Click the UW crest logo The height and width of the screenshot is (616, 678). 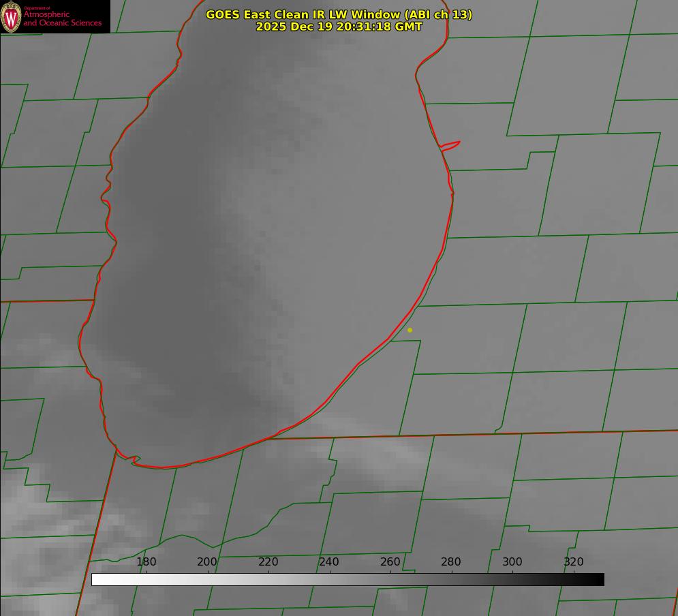(x=11, y=16)
